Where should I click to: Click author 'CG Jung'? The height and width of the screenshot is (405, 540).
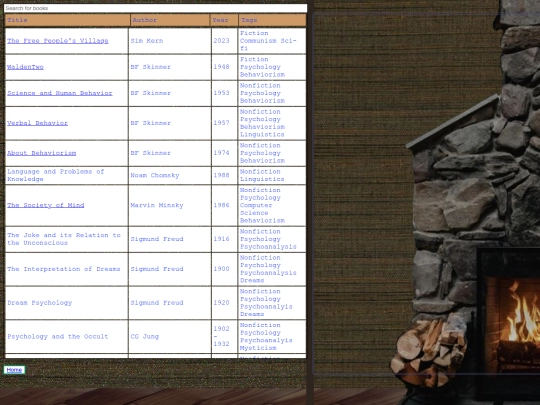point(145,336)
